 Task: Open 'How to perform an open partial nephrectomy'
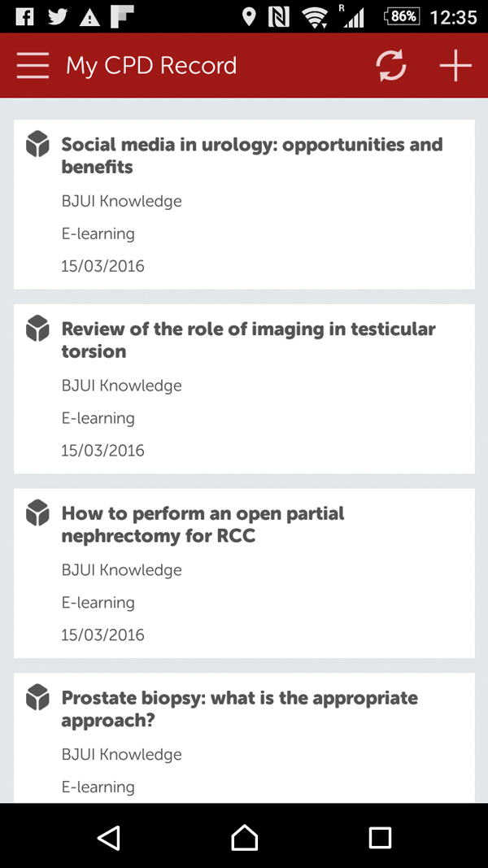click(x=203, y=525)
